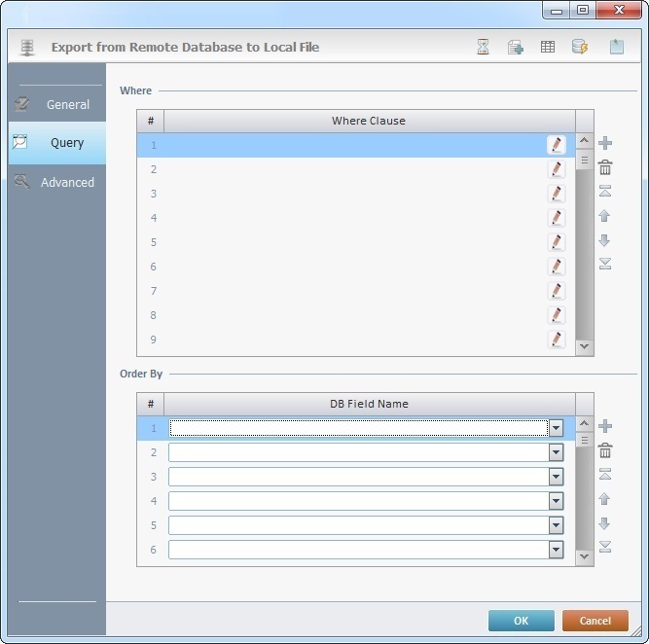Image resolution: width=649 pixels, height=644 pixels.
Task: Edit Where clause row 3 with pencil icon
Action: click(x=557, y=194)
